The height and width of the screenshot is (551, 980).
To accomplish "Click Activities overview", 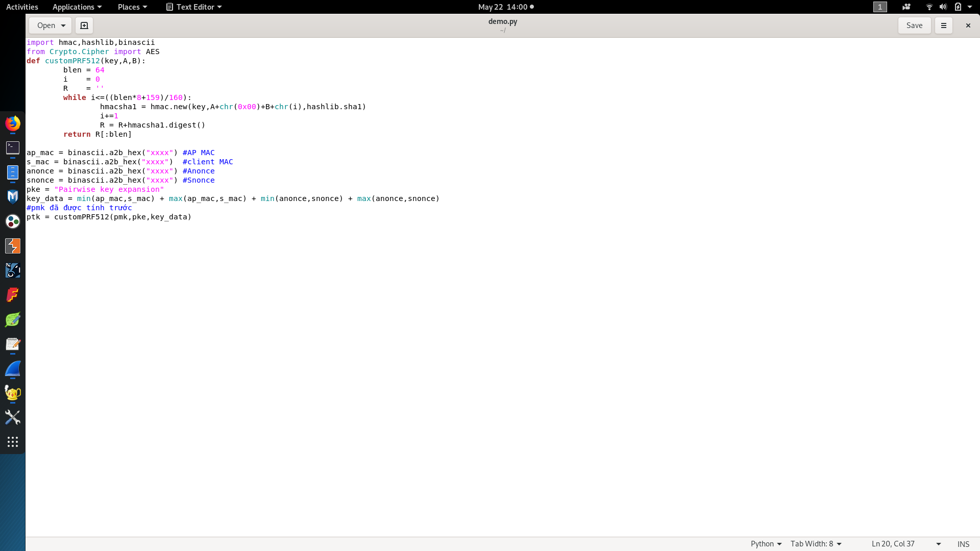I will 22,7.
